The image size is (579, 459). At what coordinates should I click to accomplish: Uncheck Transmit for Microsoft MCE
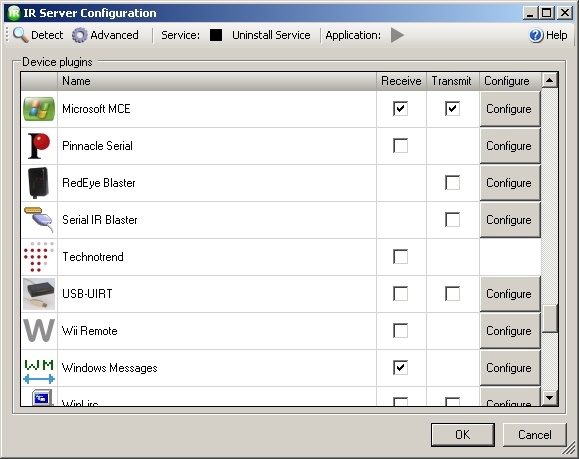point(452,109)
